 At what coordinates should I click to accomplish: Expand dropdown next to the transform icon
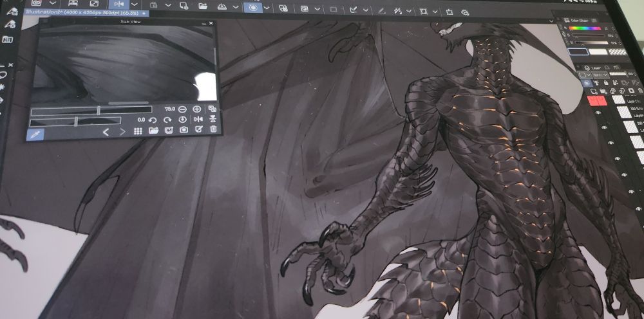point(435,12)
